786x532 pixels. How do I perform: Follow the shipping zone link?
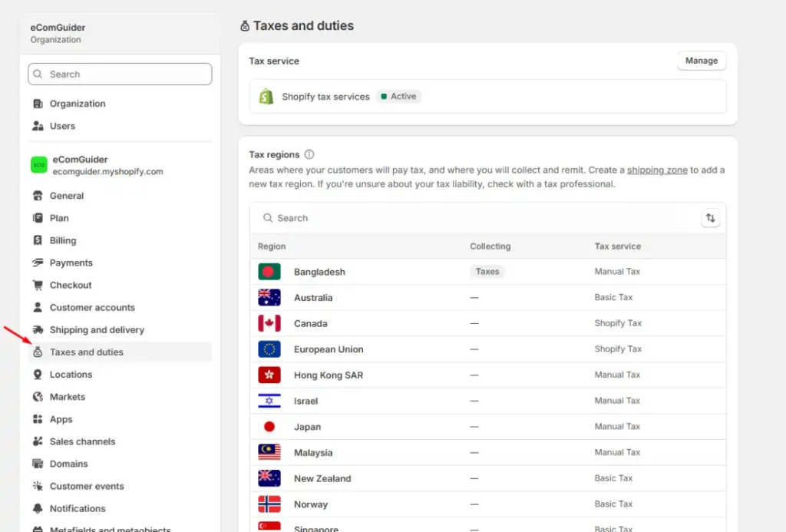(657, 170)
